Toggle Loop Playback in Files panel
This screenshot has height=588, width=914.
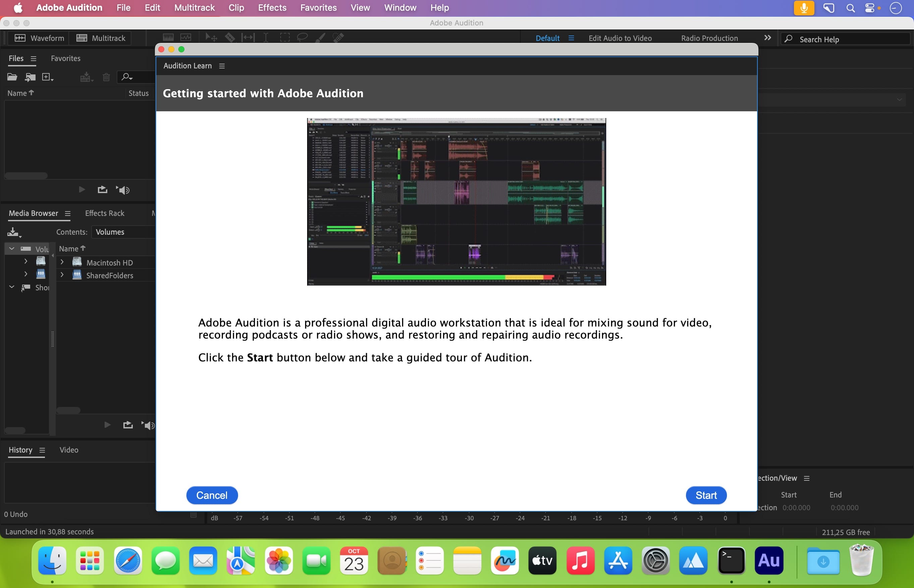102,190
